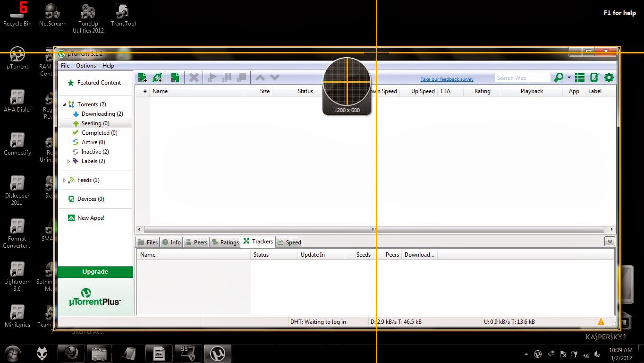Sort torrents by Name column header
644x363 pixels.
pyautogui.click(x=197, y=91)
